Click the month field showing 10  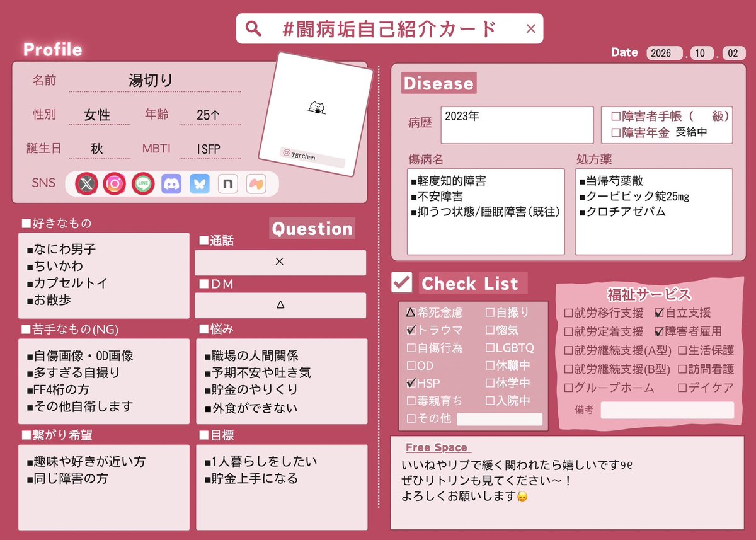coord(701,53)
